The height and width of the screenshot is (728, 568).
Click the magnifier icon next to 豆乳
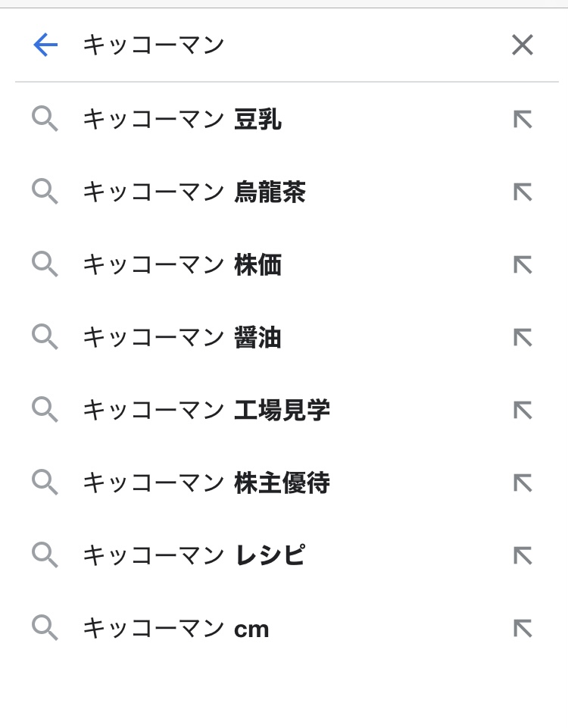tap(45, 119)
